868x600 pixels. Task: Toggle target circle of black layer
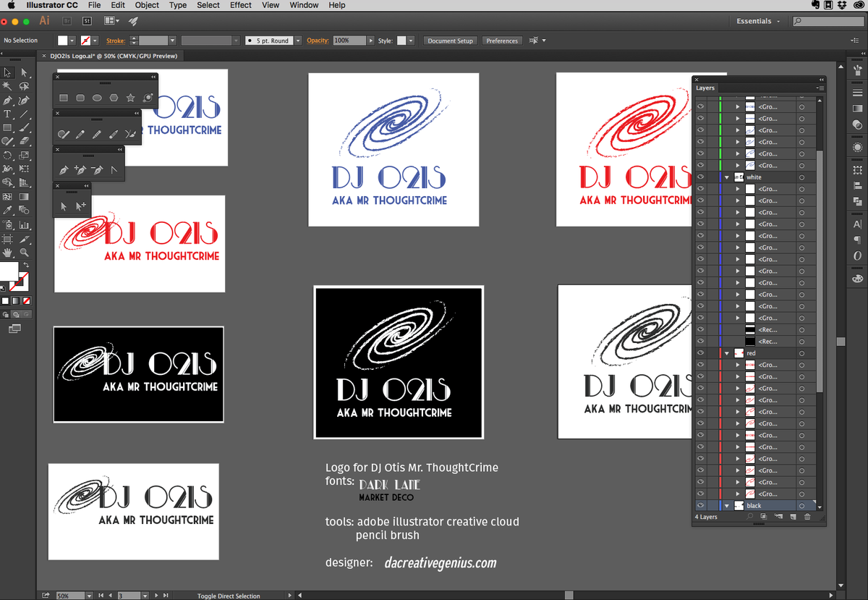point(801,505)
